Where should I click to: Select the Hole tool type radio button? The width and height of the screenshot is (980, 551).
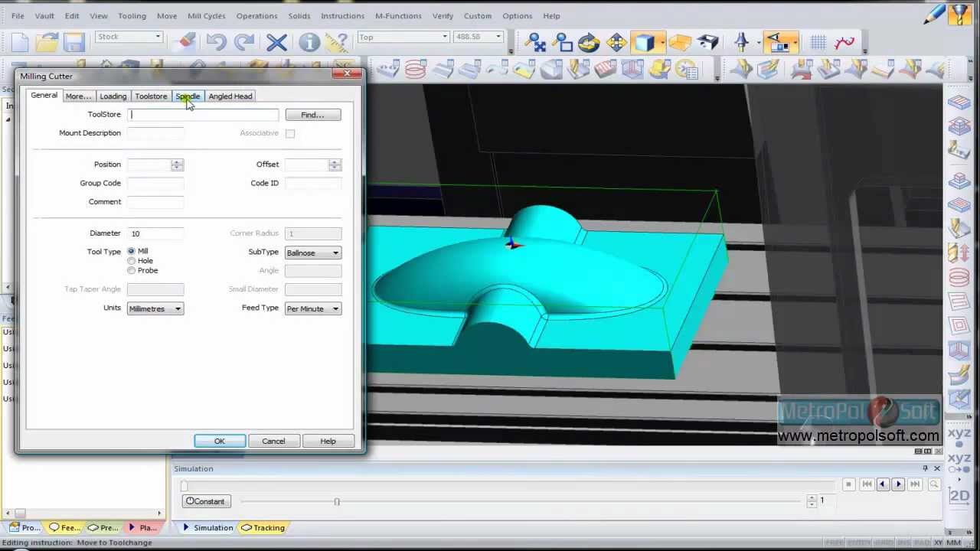tap(132, 261)
